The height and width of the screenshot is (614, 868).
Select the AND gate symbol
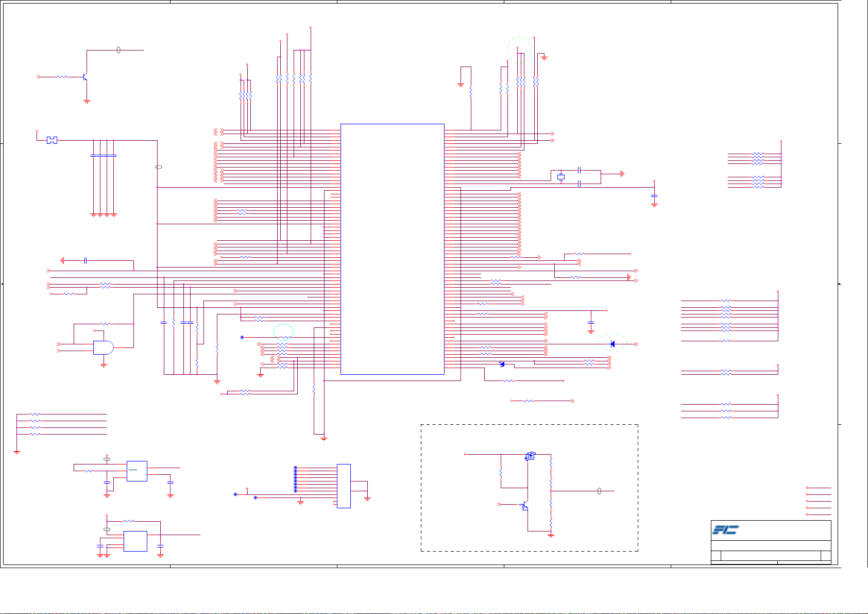click(x=103, y=347)
